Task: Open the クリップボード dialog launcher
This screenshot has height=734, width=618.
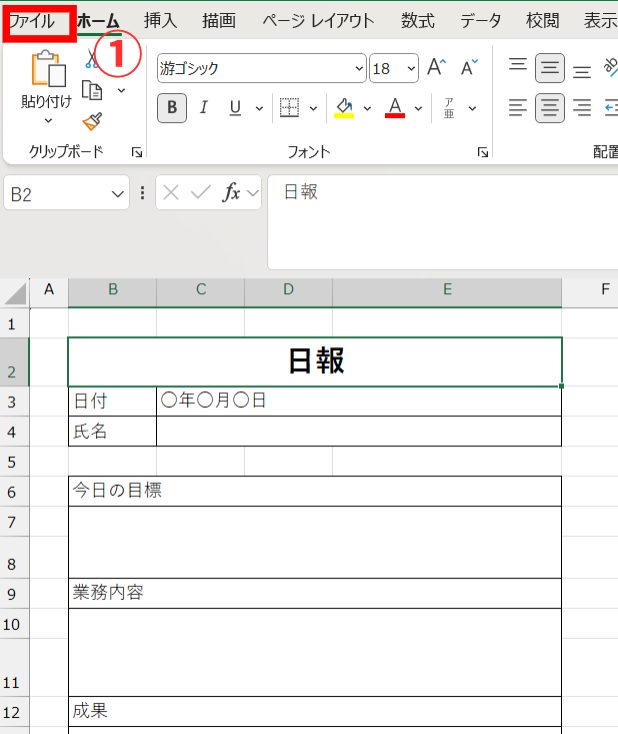Action: [137, 152]
